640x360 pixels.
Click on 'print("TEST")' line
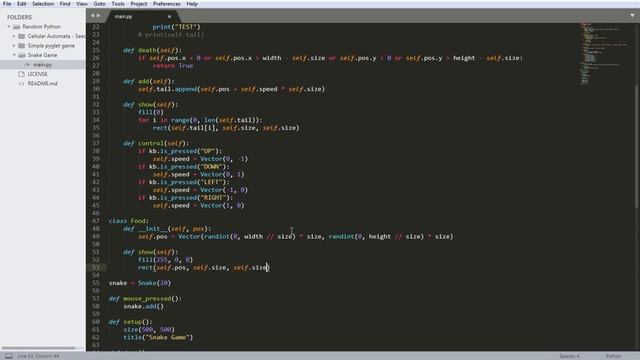tap(176, 27)
